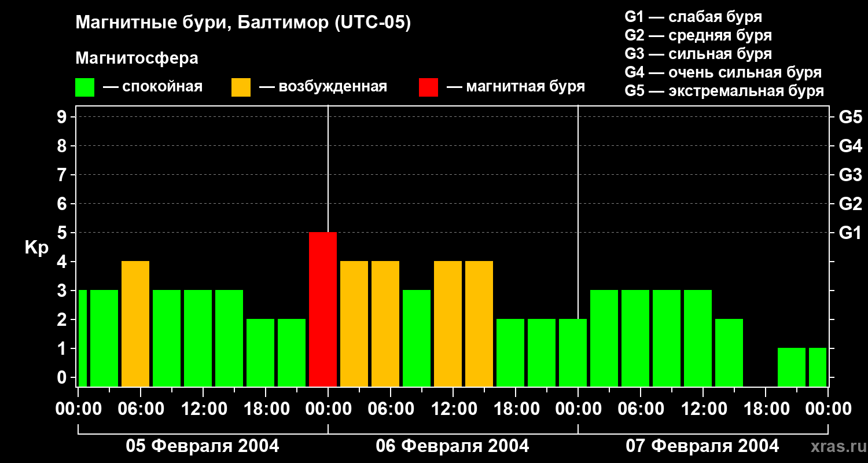Viewport: 868px width, 463px height.
Task: Select the orange bar on 05 Февраля
Action: [x=135, y=324]
